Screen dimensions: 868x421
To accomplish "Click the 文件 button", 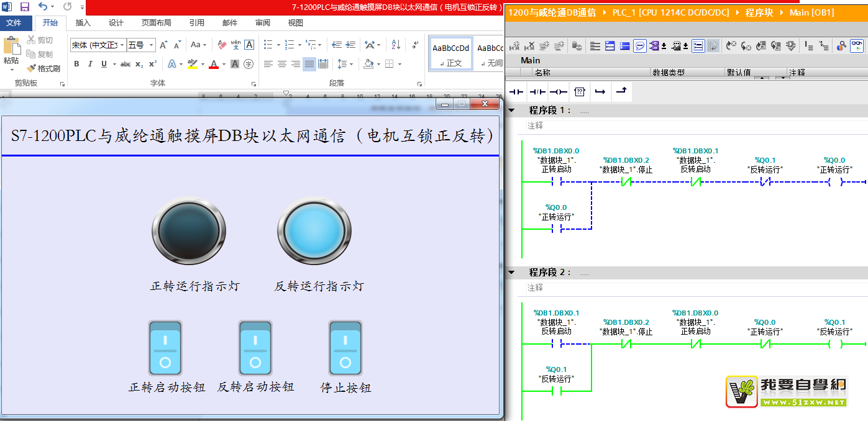I will point(14,23).
